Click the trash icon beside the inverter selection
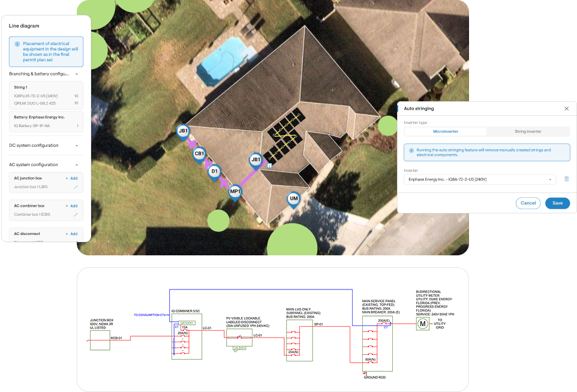This screenshot has width=577, height=392. [566, 179]
